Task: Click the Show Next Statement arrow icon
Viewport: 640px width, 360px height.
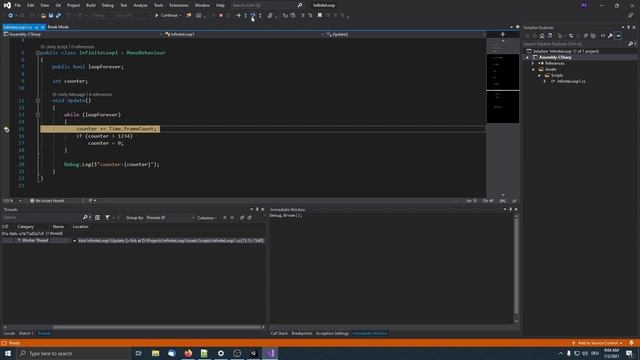Action: tap(238, 16)
